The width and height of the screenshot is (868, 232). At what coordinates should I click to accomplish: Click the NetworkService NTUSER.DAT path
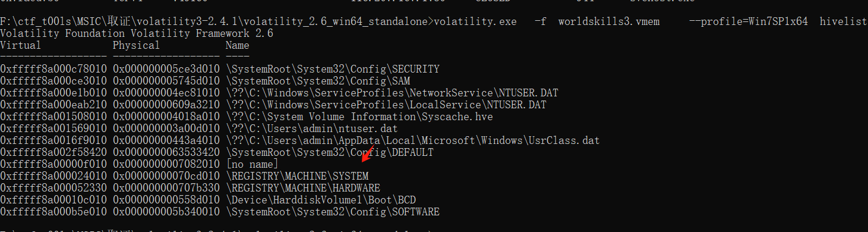click(x=392, y=93)
